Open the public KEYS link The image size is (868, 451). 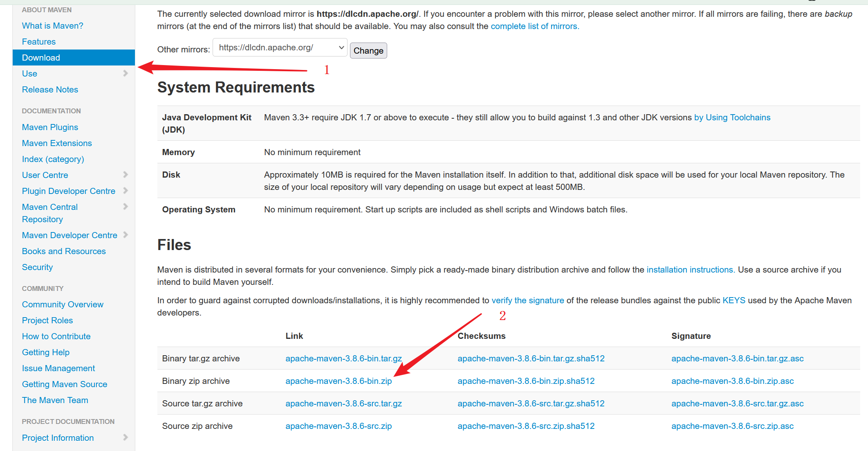(734, 300)
